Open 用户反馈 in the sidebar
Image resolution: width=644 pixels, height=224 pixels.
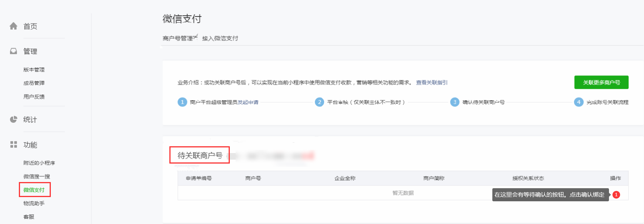pyautogui.click(x=34, y=97)
